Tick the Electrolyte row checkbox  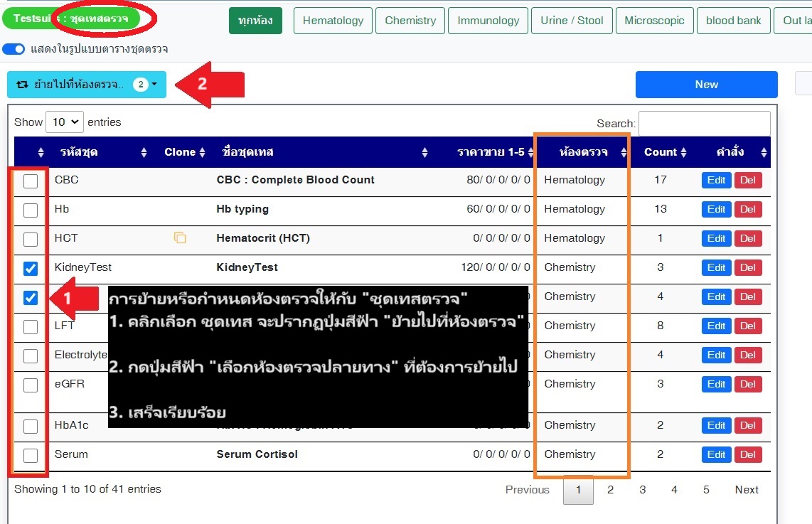(x=31, y=355)
